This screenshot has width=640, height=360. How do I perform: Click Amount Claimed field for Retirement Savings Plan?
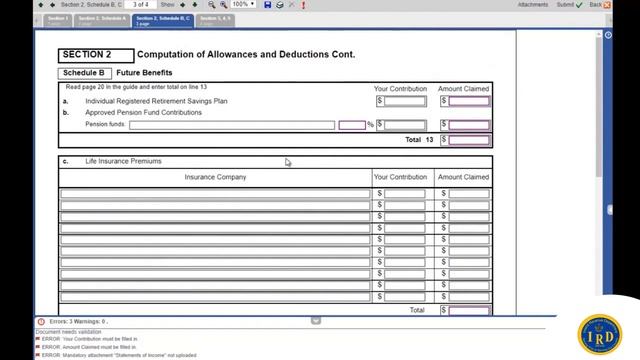(469, 101)
